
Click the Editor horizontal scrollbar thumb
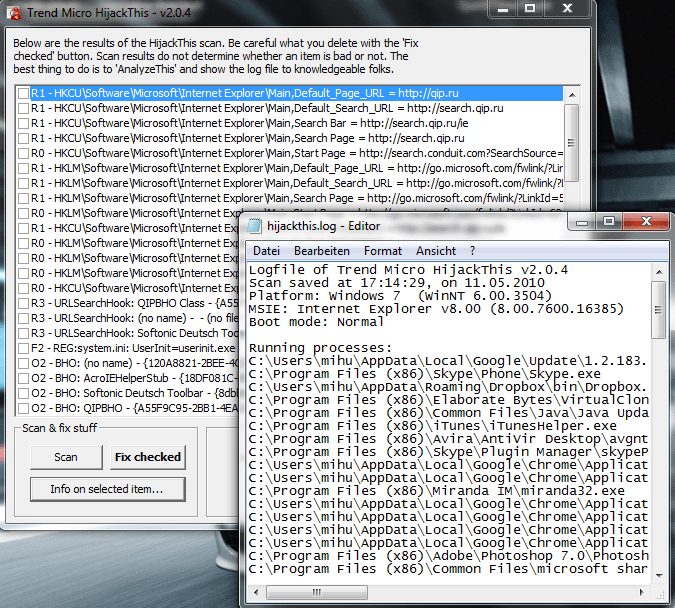click(317, 593)
